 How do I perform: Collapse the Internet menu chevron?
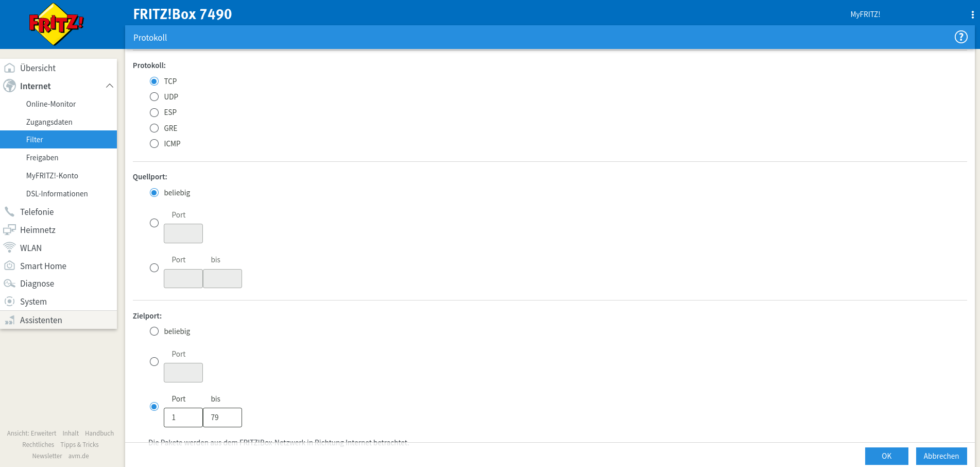[109, 86]
